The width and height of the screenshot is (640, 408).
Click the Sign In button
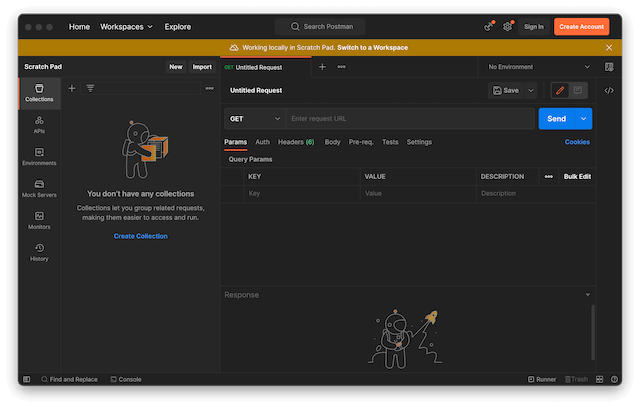(534, 27)
